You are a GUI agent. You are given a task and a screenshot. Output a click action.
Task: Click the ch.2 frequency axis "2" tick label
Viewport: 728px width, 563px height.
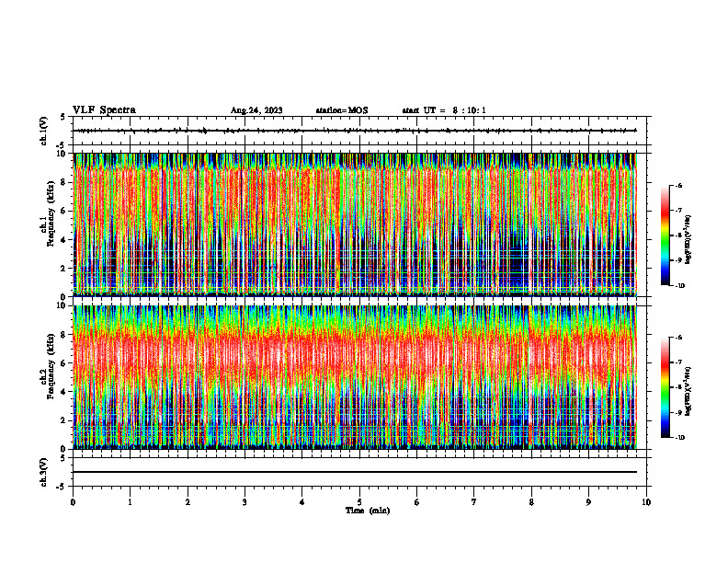64,420
